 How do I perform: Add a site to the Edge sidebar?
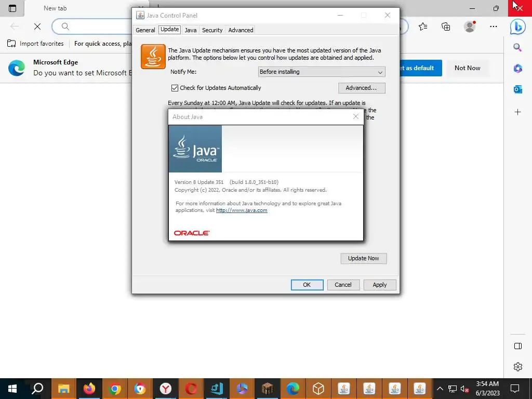[518, 112]
